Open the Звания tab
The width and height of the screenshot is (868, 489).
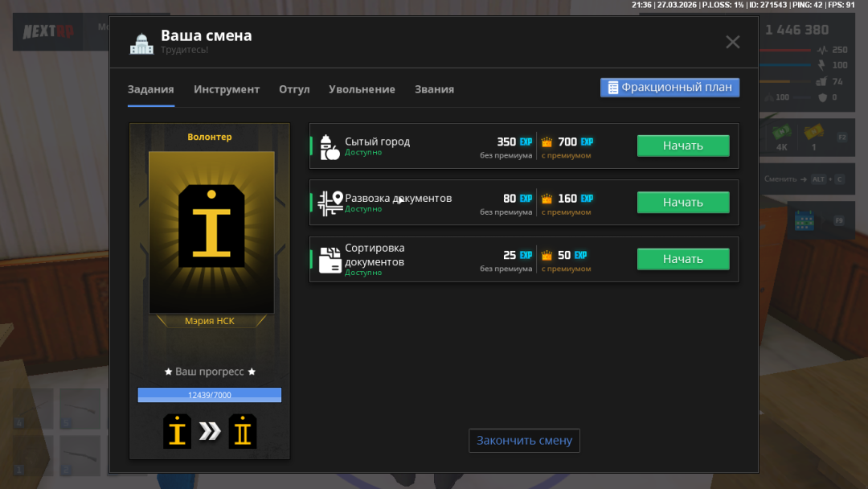[434, 89]
